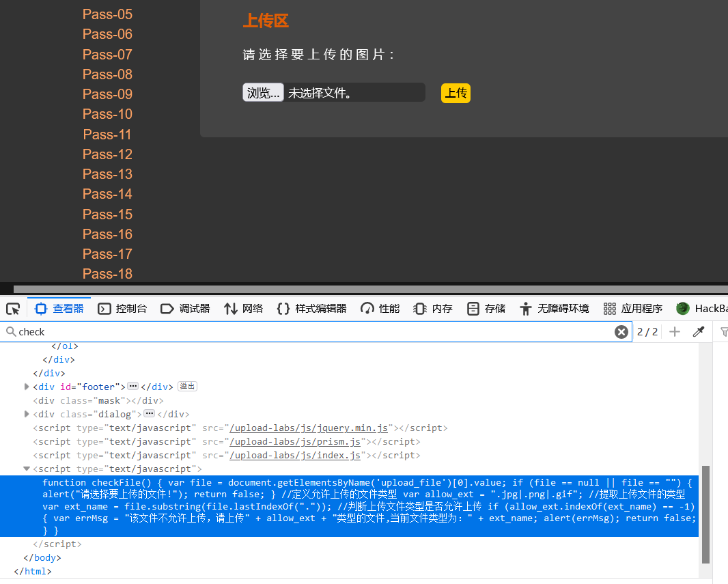Click the 2 / 2 match counter
Screen dimensions: 728x584
(647, 332)
